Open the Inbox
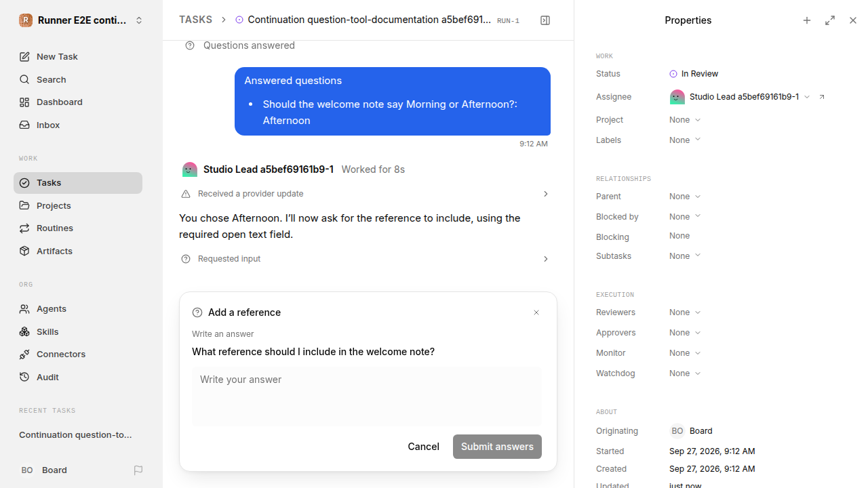 coord(78,125)
